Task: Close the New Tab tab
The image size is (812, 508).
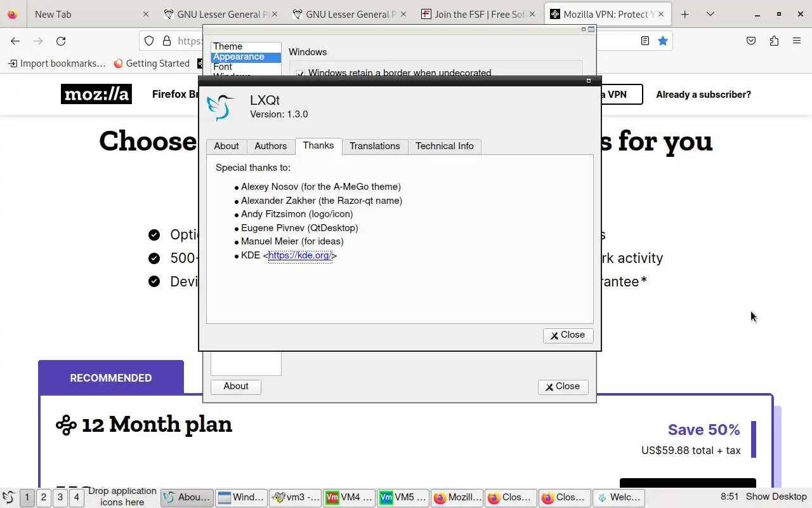Action: (x=146, y=14)
